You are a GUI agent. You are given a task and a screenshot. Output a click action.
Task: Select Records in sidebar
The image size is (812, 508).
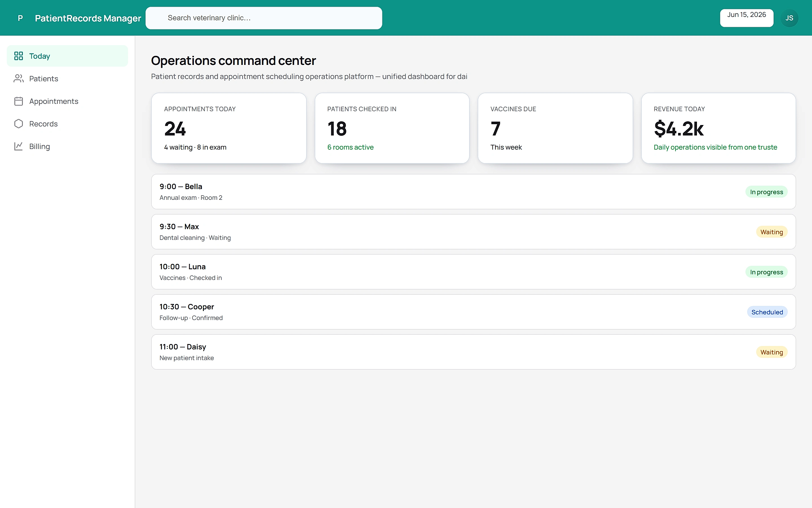click(x=67, y=124)
